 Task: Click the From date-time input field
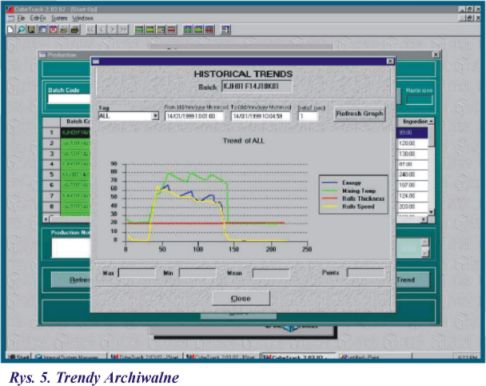[194, 116]
